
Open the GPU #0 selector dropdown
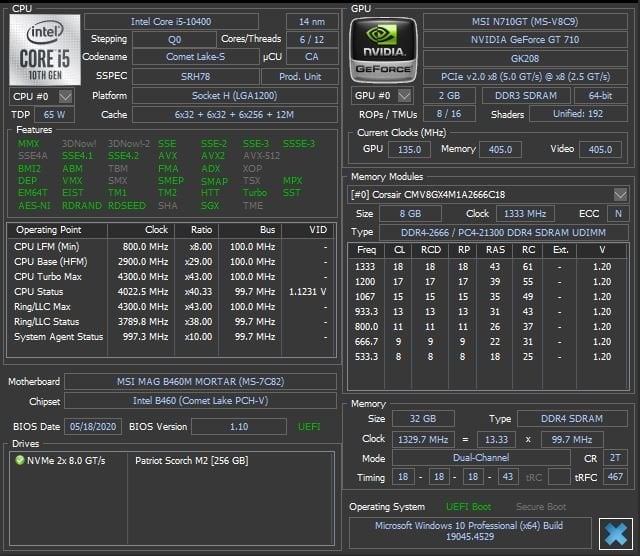(404, 96)
